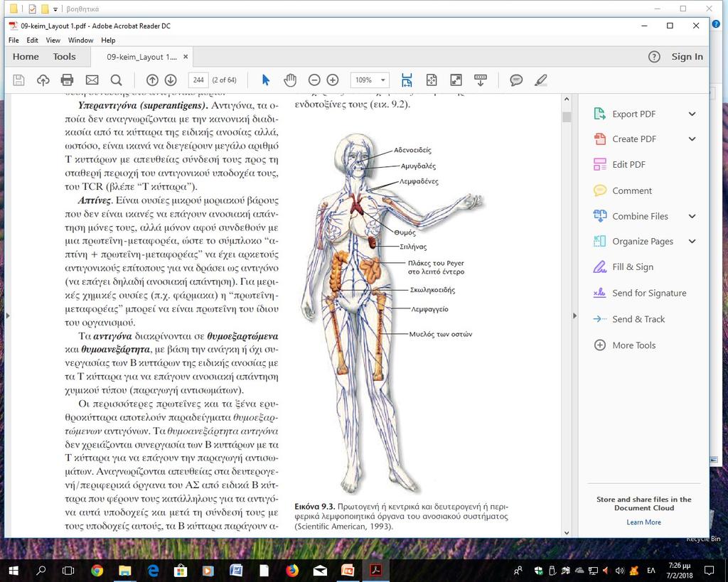Open PowerPoint from taskbar
Screen dimensions: 728x582
click(348, 571)
